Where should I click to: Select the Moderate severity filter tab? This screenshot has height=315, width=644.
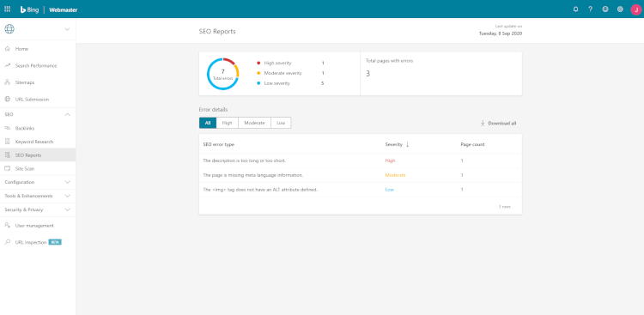pyautogui.click(x=255, y=123)
